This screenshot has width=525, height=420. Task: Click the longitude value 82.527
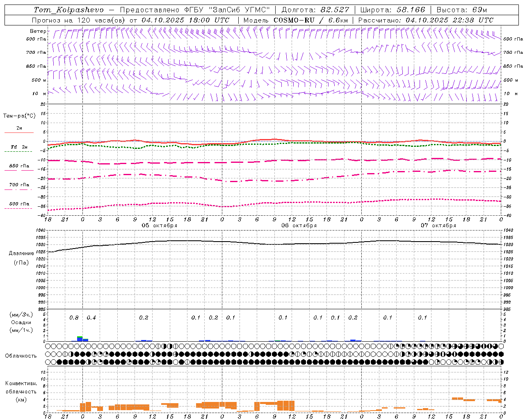tap(336, 10)
